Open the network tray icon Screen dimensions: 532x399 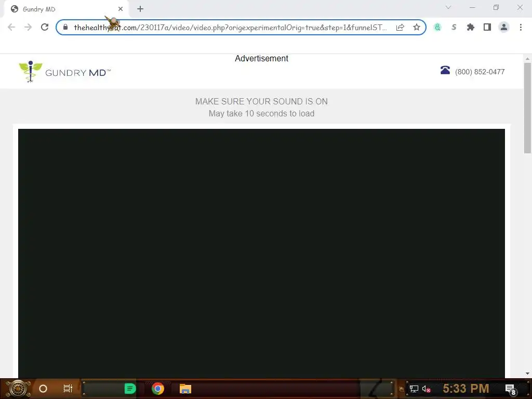coord(414,389)
